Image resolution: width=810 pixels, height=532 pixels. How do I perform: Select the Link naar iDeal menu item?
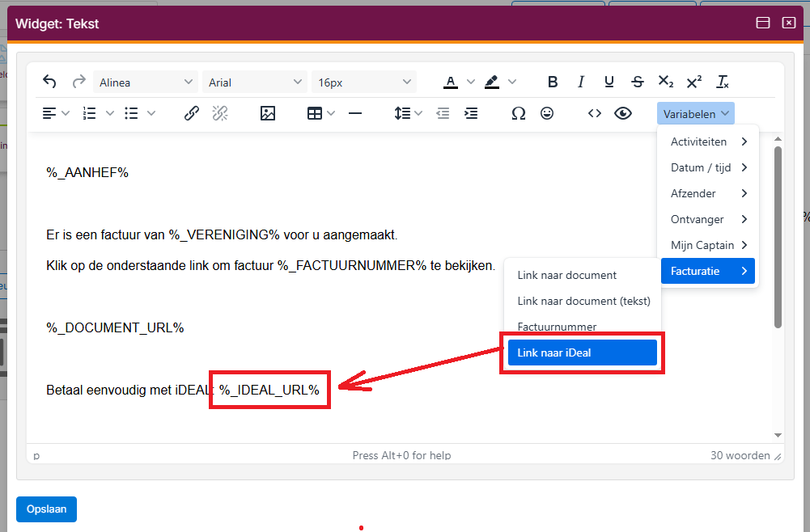point(582,353)
